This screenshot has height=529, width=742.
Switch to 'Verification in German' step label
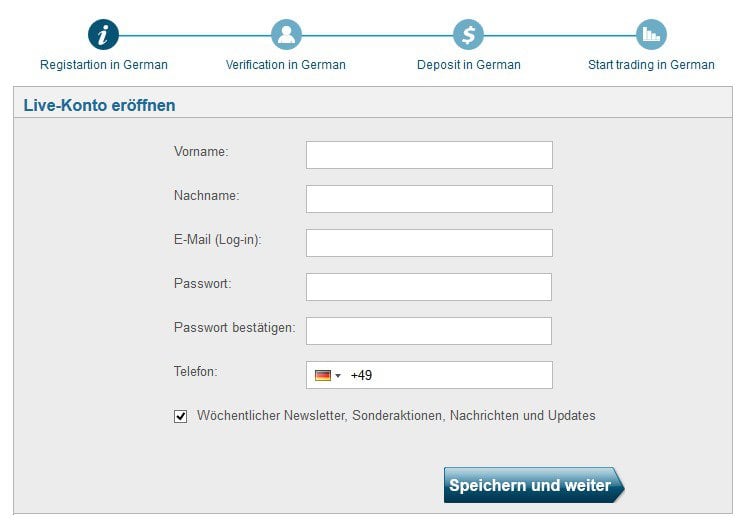click(286, 65)
